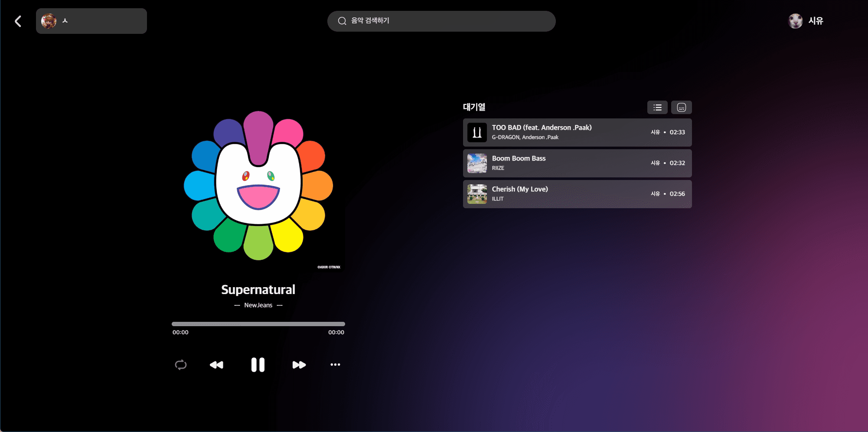The image size is (868, 432).
Task: Open the Cherish (My Love) album thumbnail
Action: (477, 194)
